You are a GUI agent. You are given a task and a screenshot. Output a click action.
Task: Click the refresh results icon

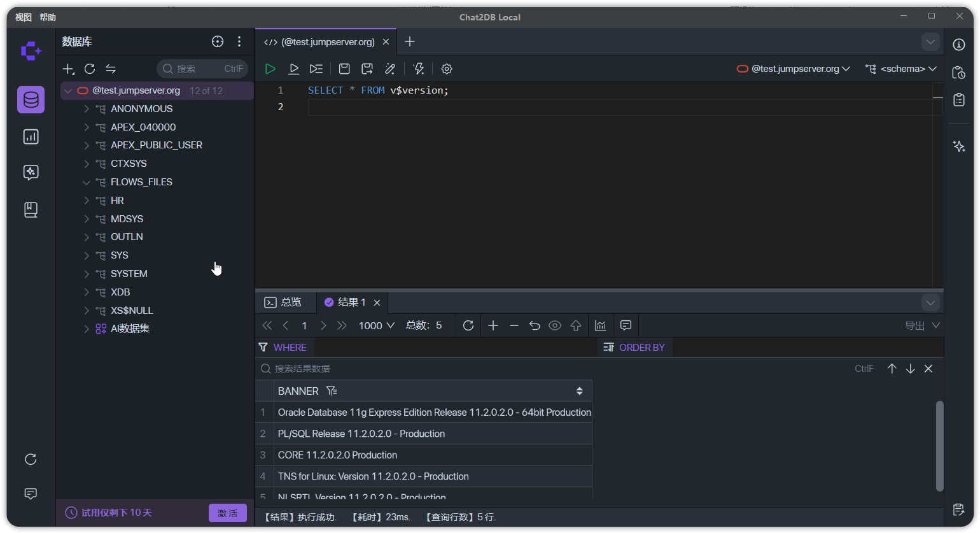pos(468,325)
